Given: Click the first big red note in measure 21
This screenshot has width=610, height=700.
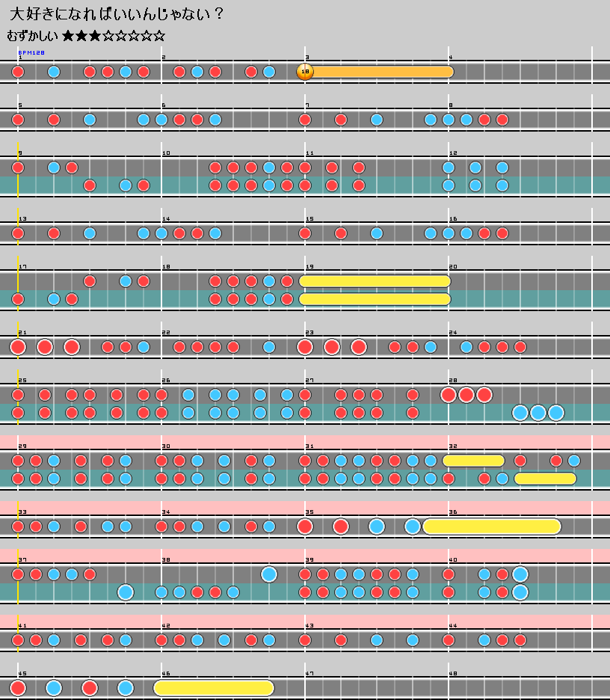Looking at the screenshot, I should coord(18,347).
